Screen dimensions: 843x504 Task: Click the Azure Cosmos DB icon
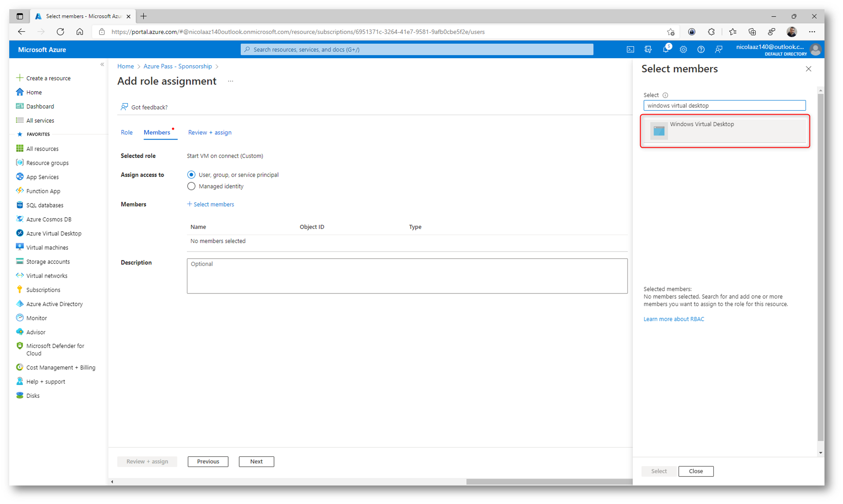(19, 219)
